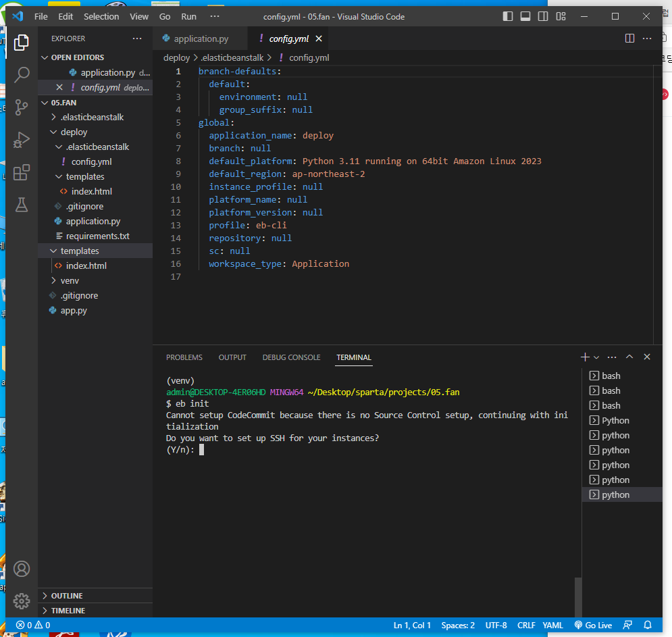672x637 pixels.
Task: Click the VS Code logo icon
Action: tap(18, 17)
